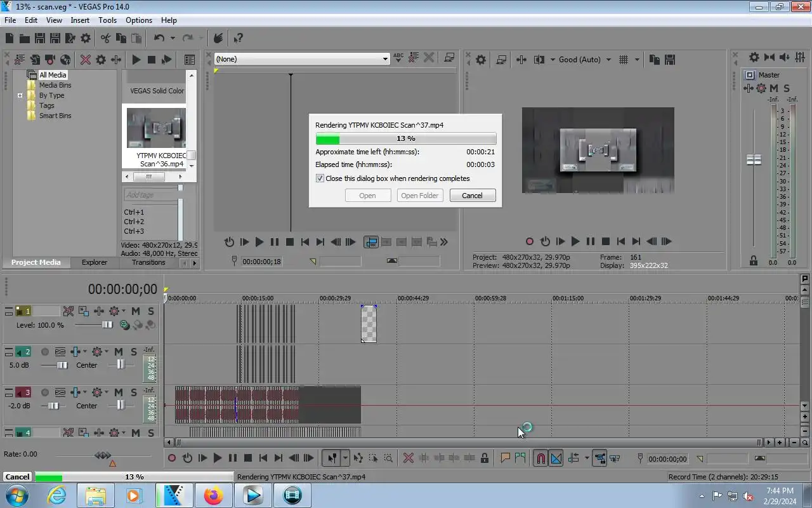This screenshot has width=812, height=508.
Task: Open Auto Ripple mode dropdown arrow
Action: [587, 458]
